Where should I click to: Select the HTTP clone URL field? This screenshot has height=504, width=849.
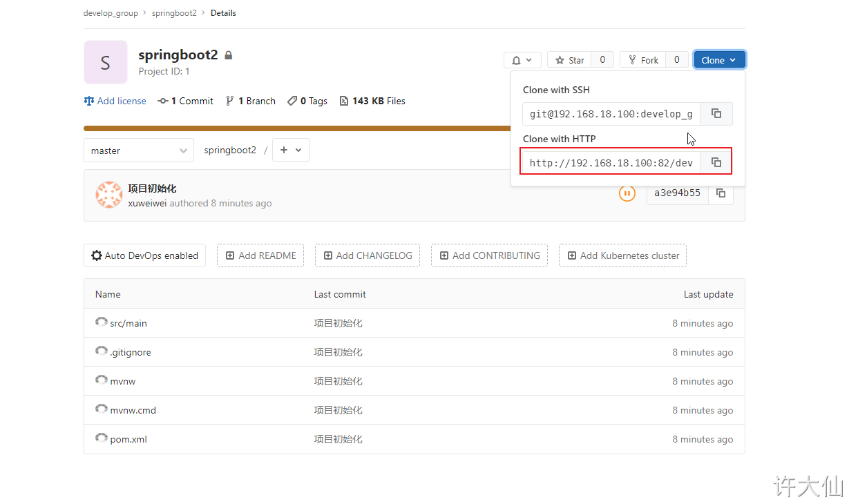click(611, 163)
